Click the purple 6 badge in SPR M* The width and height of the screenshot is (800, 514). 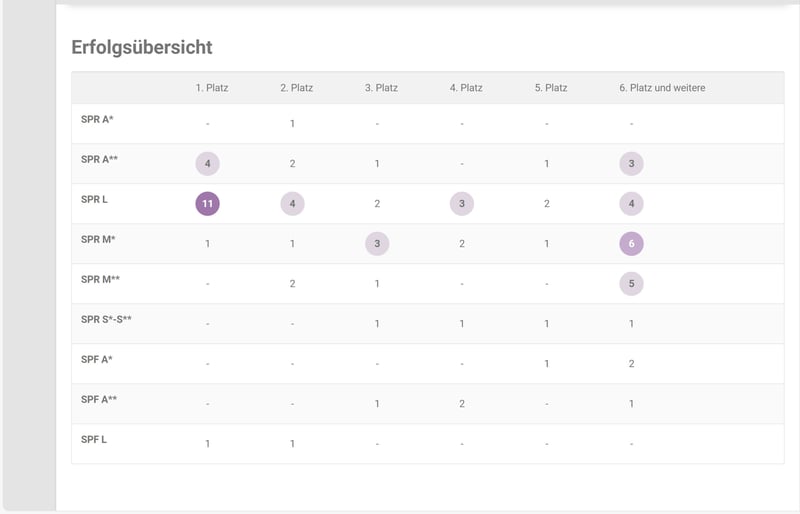(631, 243)
